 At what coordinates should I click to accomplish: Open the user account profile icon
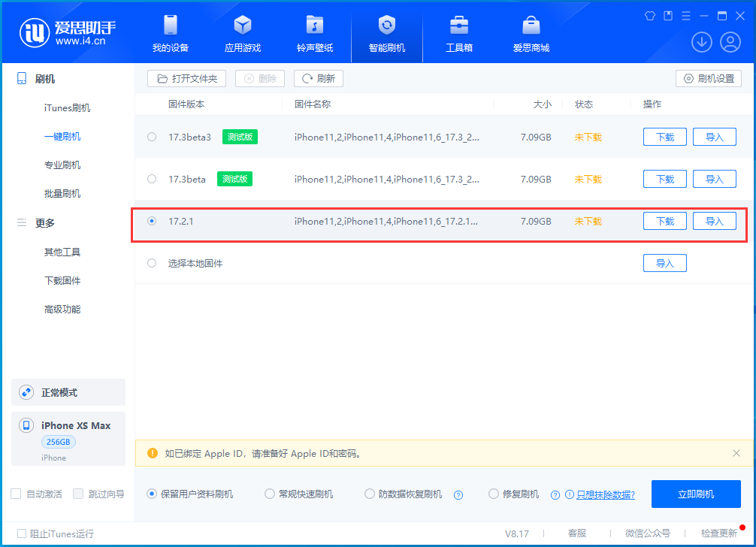click(x=730, y=42)
